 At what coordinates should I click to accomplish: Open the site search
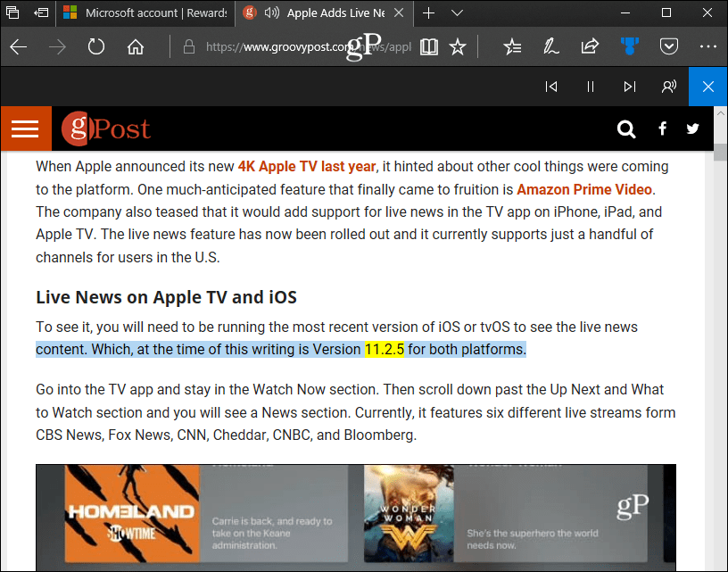[626, 128]
